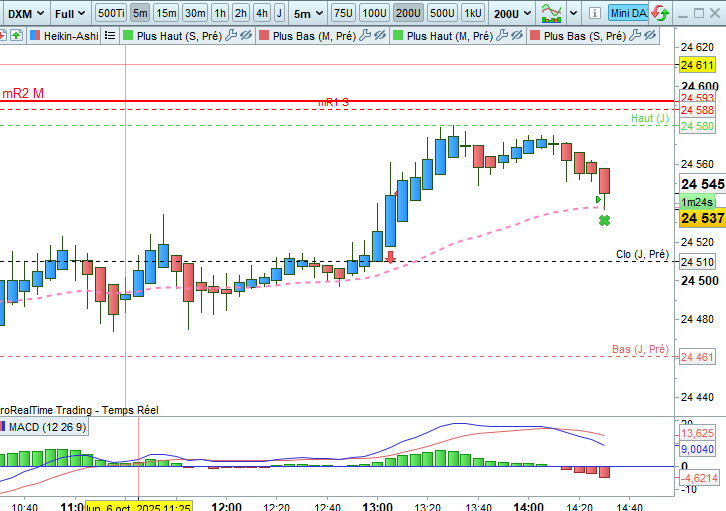
Task: Open the indicators icon with green bars
Action: (551, 13)
